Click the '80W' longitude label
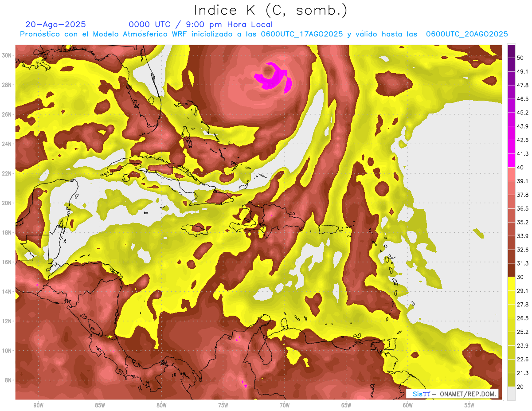The width and height of the screenshot is (532, 411). pos(161,405)
